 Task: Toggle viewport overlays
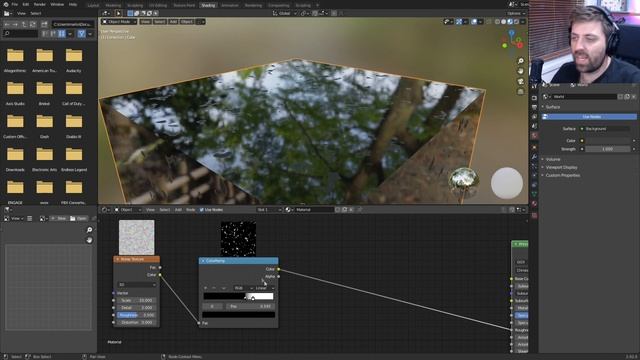click(474, 22)
